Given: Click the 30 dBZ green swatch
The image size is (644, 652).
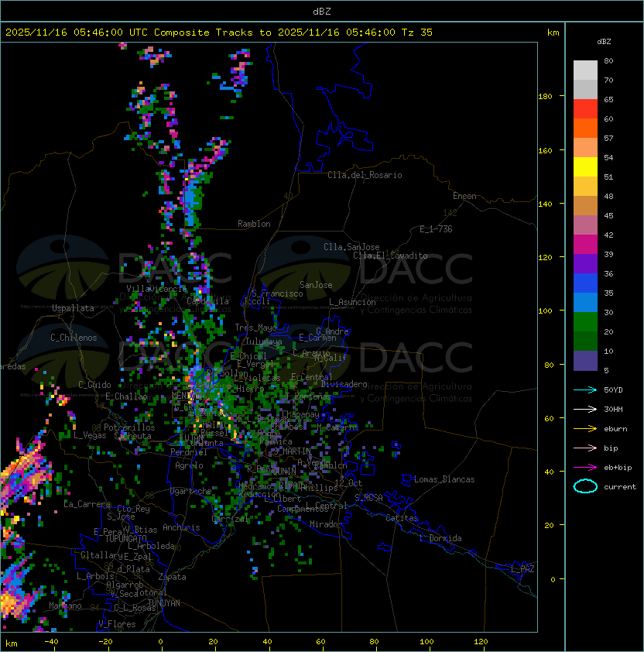Looking at the screenshot, I should click(585, 322).
